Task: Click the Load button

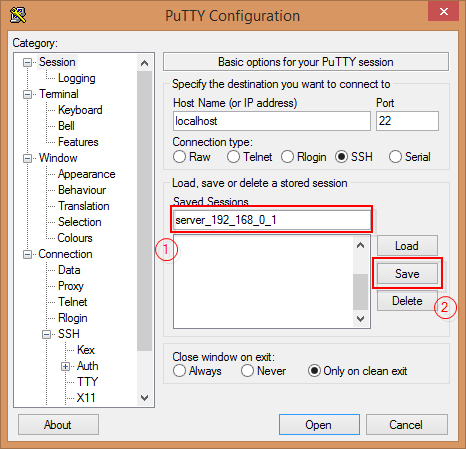Action: point(407,246)
